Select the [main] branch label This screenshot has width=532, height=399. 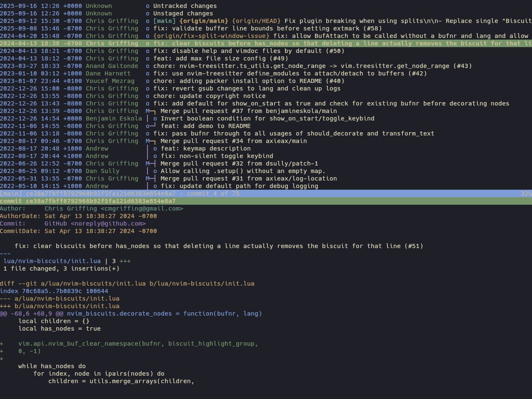pos(165,21)
